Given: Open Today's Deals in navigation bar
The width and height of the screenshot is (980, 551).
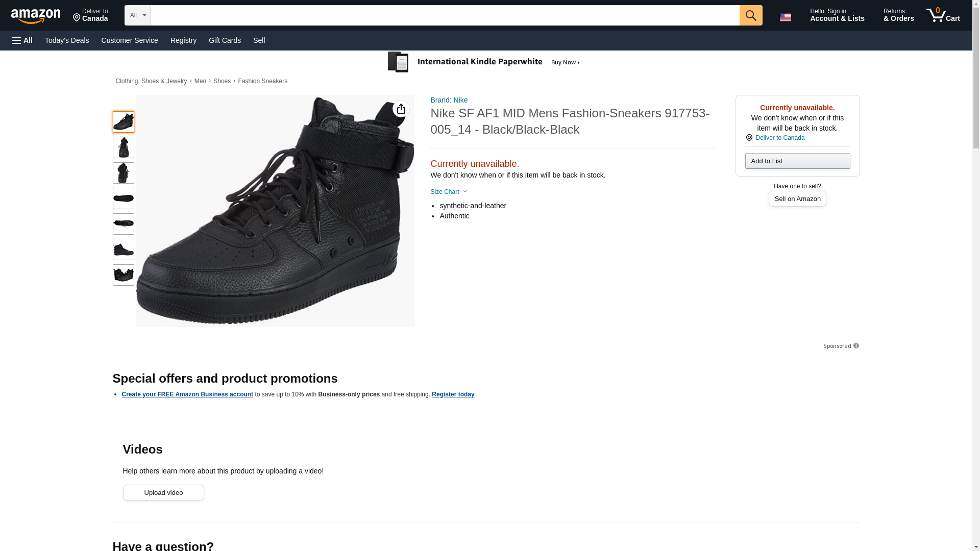Looking at the screenshot, I should [67, 40].
